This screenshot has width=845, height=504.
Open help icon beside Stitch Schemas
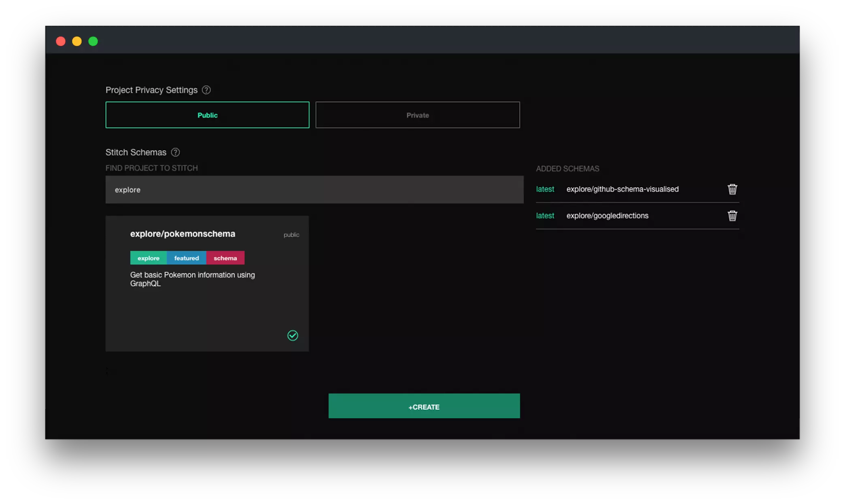click(x=175, y=152)
